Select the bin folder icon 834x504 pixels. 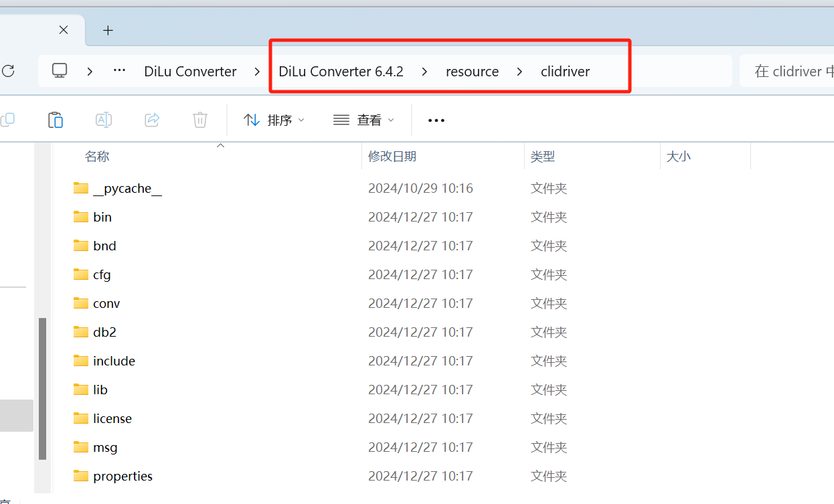click(81, 217)
